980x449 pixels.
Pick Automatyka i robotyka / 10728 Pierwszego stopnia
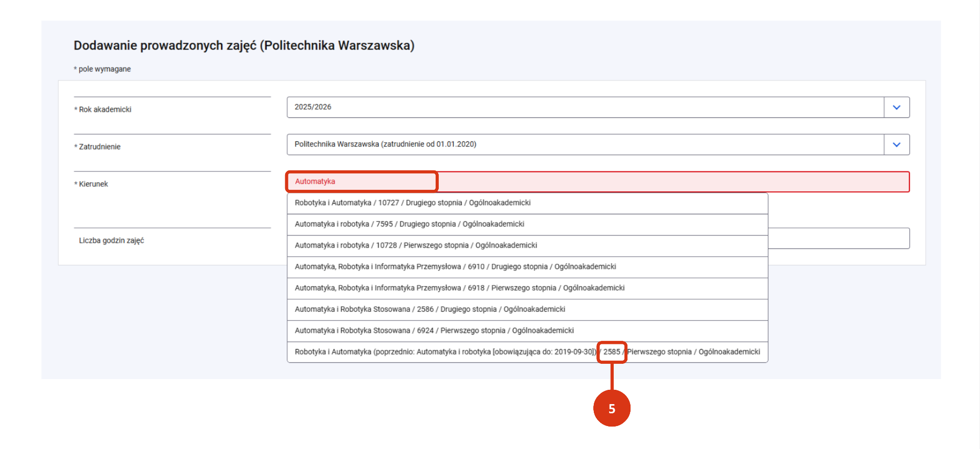pos(527,245)
